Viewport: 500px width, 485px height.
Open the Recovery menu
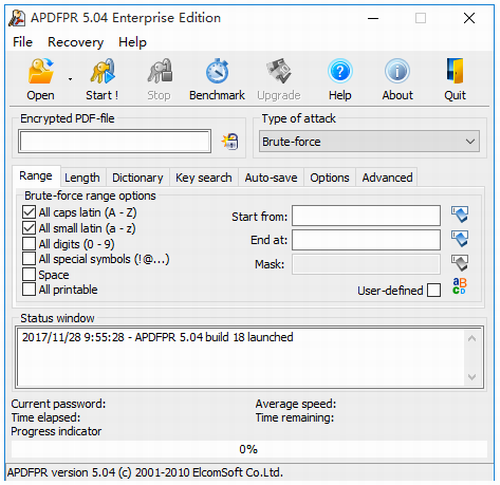[x=76, y=42]
